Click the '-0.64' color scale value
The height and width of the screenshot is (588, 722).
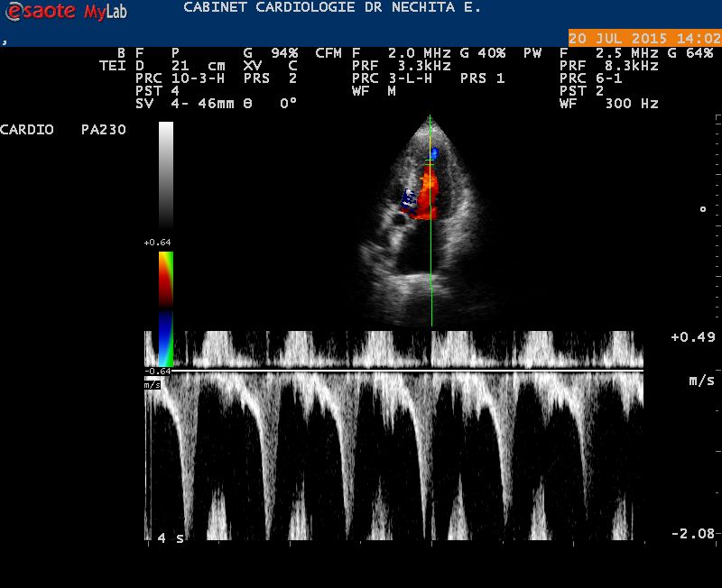tap(157, 372)
